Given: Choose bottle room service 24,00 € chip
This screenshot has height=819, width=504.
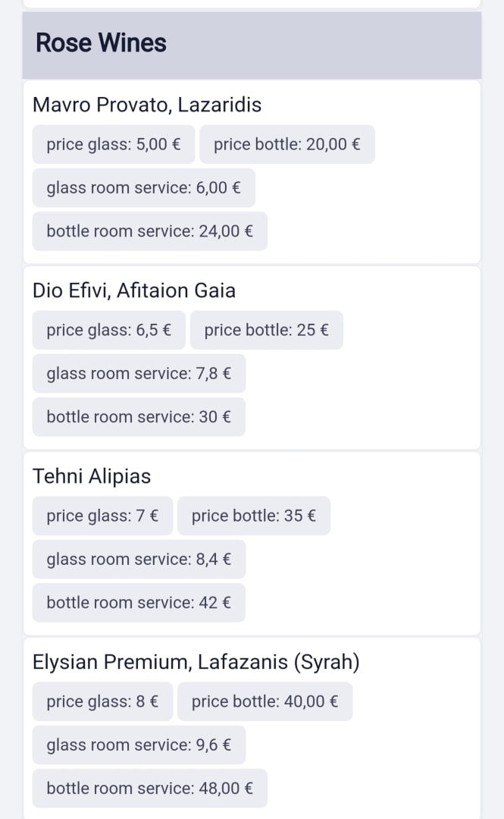Looking at the screenshot, I should pyautogui.click(x=149, y=231).
